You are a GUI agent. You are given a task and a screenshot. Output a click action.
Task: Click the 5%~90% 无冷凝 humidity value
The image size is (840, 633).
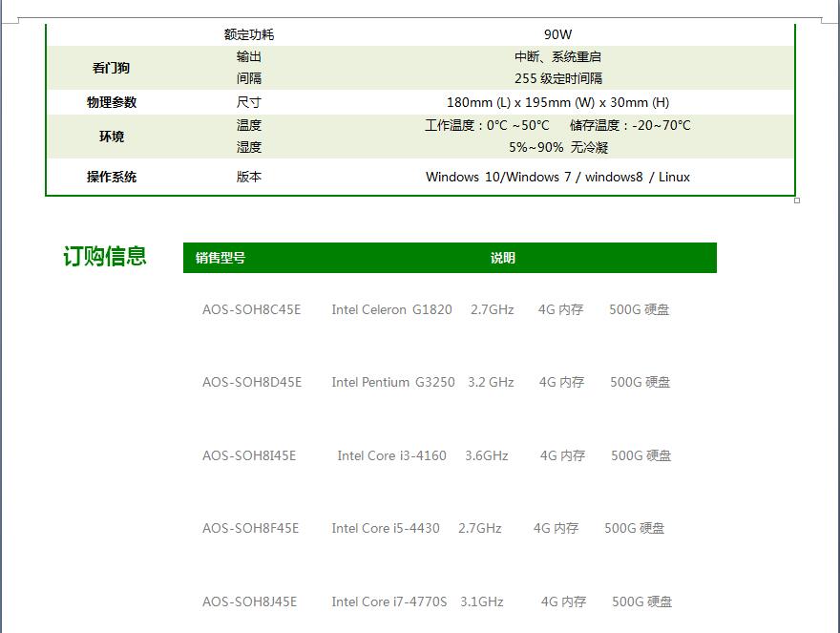pyautogui.click(x=557, y=147)
